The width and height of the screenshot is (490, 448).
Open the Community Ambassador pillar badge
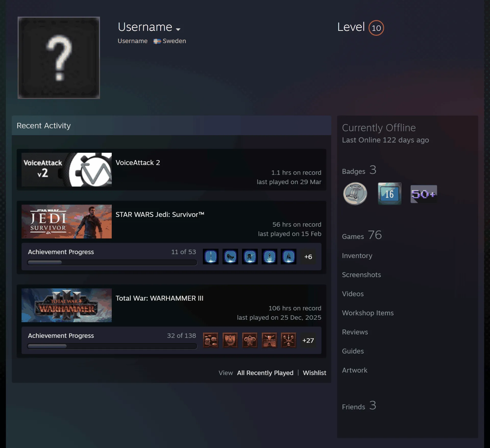[355, 194]
